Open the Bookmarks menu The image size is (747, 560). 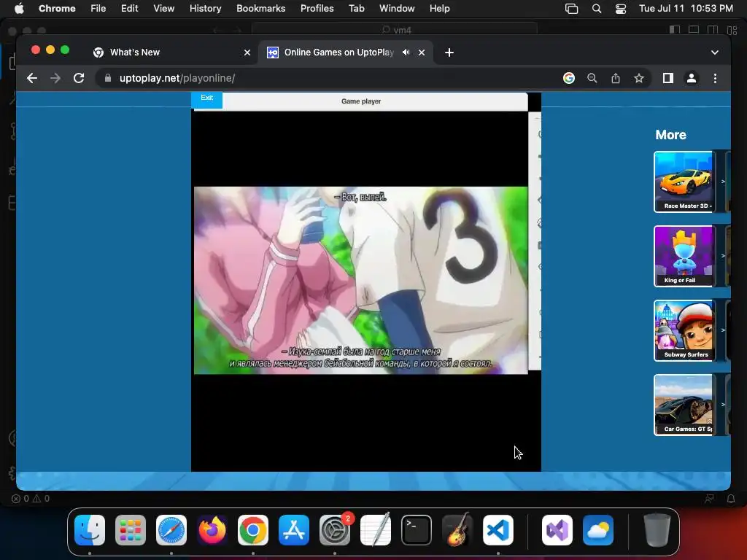tap(260, 9)
